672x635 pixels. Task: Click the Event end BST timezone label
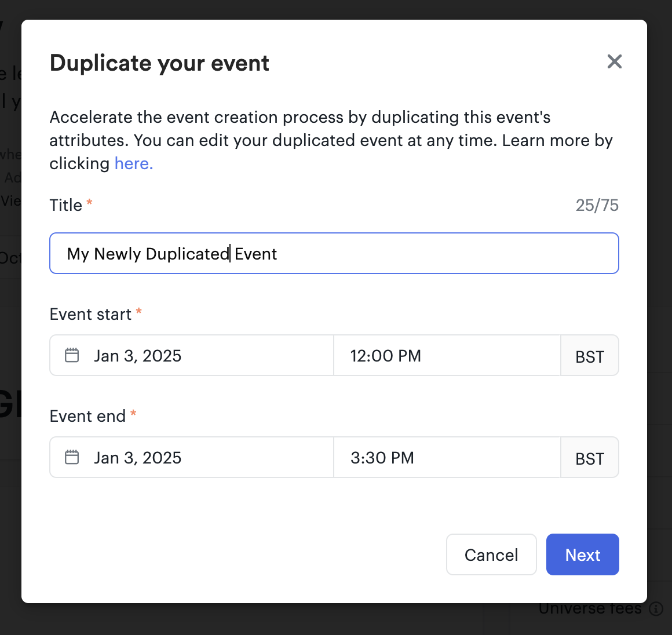pyautogui.click(x=590, y=458)
